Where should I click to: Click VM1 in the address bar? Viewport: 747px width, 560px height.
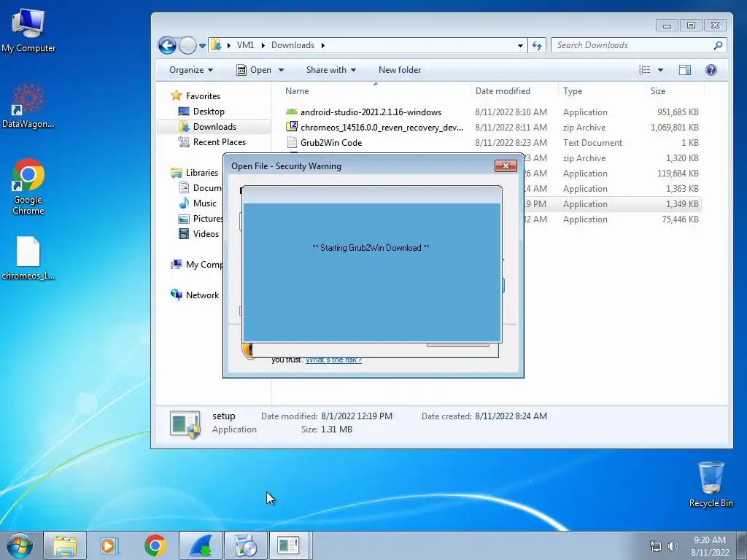click(245, 45)
